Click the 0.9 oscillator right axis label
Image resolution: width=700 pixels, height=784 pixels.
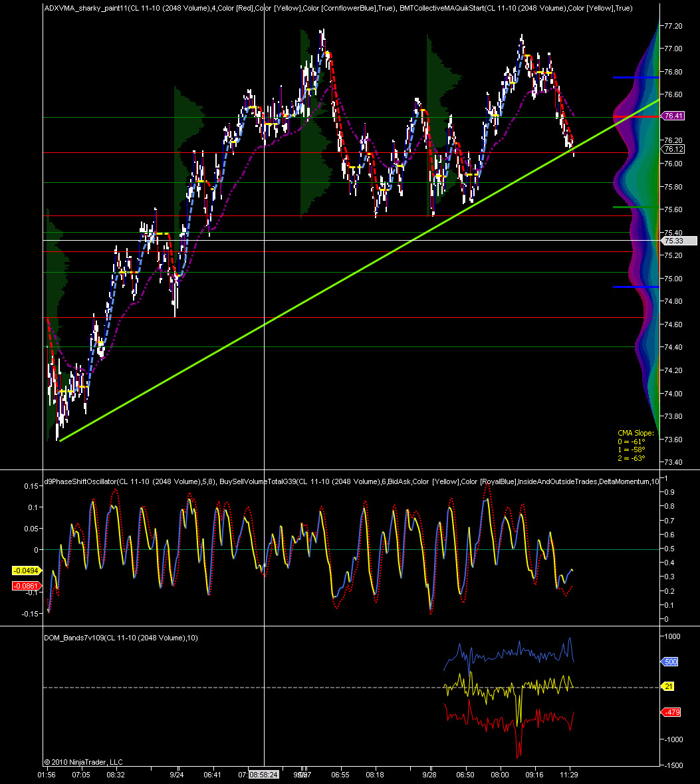[x=669, y=492]
